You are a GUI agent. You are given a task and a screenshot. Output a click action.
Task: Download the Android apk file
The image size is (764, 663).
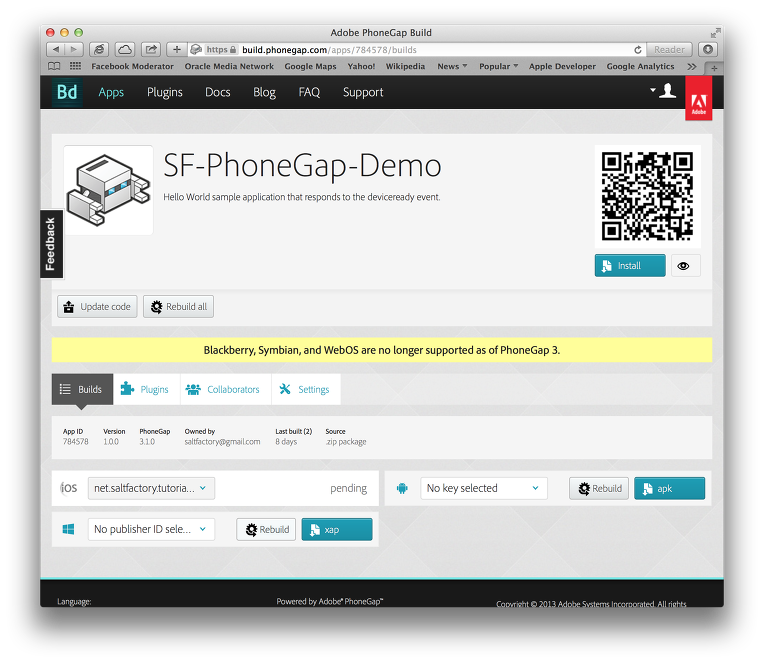669,488
